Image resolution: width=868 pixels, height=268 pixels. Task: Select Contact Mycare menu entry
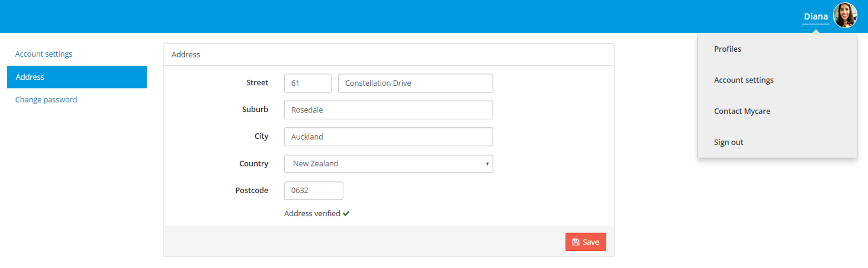742,111
